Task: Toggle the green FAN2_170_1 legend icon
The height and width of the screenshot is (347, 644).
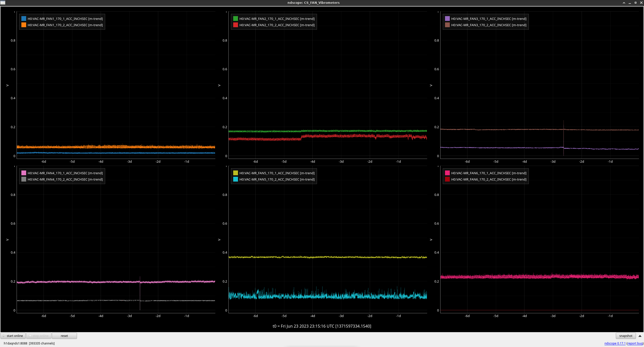Action: click(x=235, y=19)
